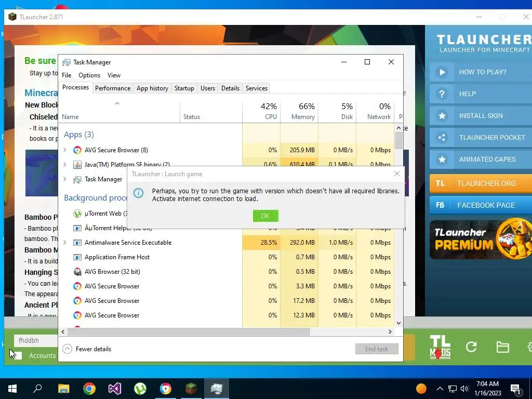Open File Explorer from the taskbar

63,389
